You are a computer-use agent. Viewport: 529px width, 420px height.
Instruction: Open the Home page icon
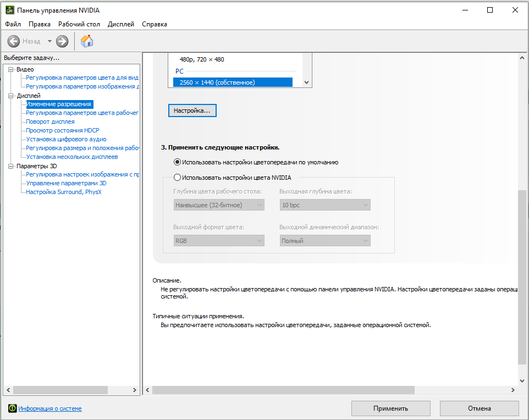[x=87, y=41]
